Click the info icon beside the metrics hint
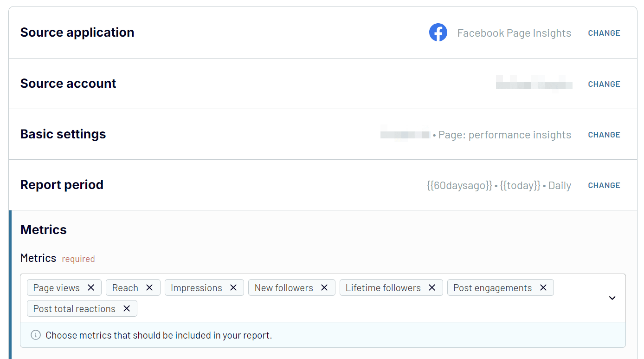This screenshot has height=359, width=644. 36,335
